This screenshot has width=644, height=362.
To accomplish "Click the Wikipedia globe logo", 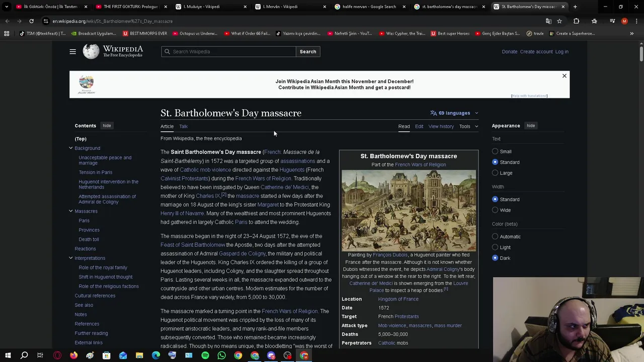I will pos(91,51).
